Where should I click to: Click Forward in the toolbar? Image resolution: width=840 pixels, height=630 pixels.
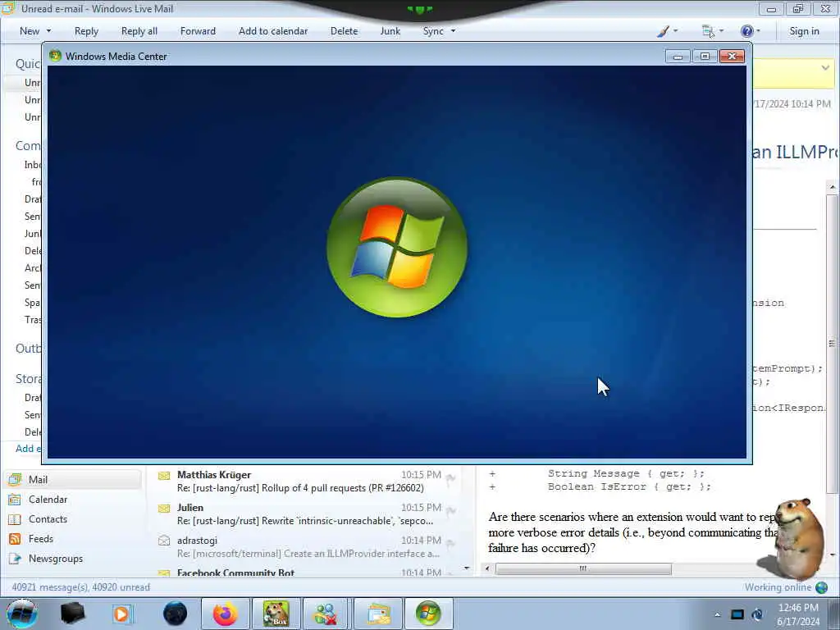[198, 31]
